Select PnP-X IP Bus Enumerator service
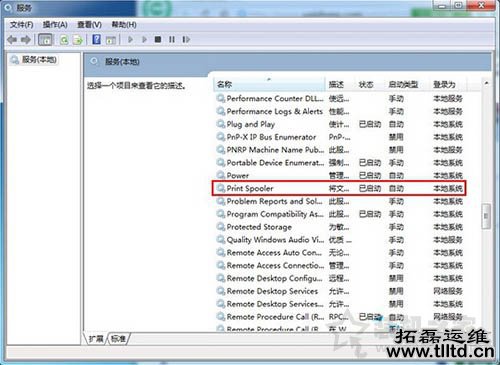 [339, 137]
